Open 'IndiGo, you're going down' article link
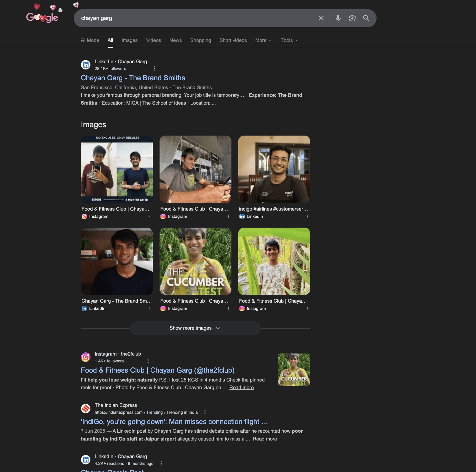 click(174, 422)
